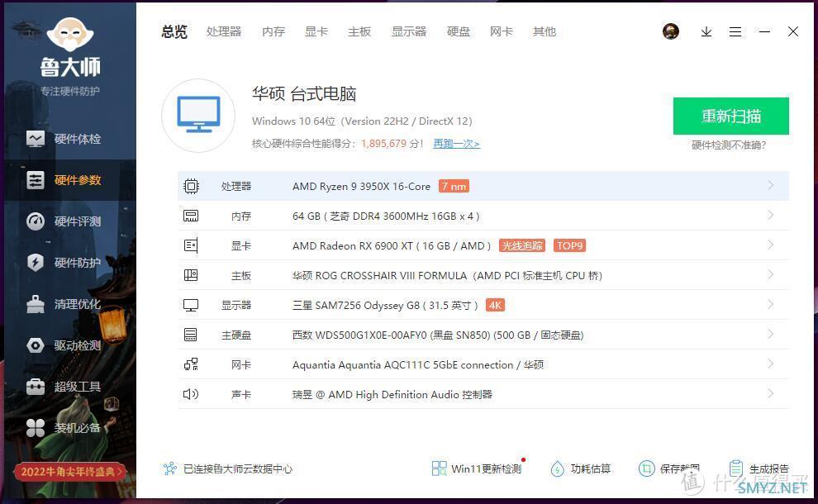The image size is (818, 504).
Task: Click the 7 nm badge
Action: tap(454, 186)
